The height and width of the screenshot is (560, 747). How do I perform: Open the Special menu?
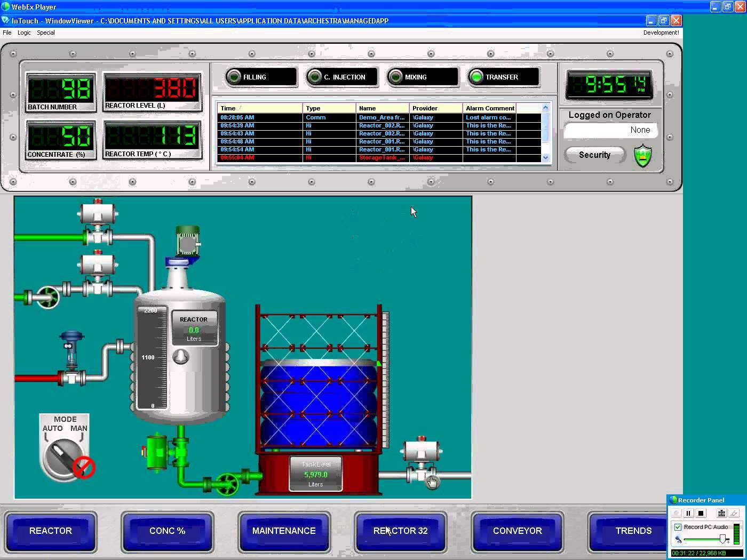click(45, 33)
